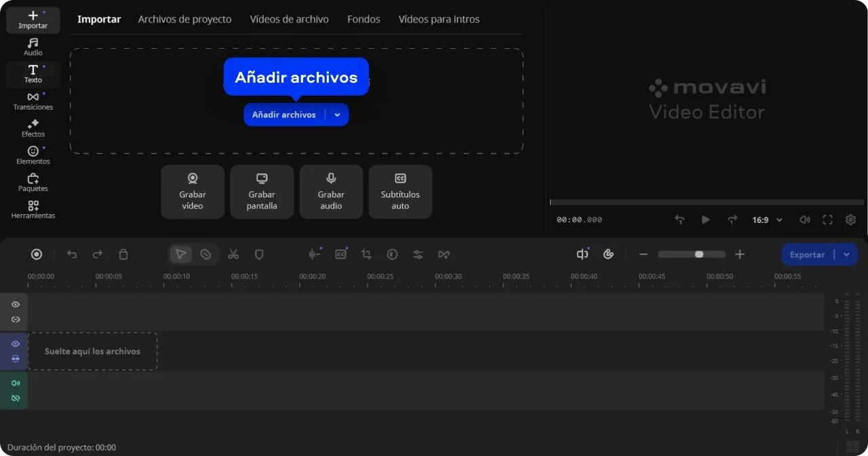Click the Grabar pantalla button
The height and width of the screenshot is (456, 868).
262,192
